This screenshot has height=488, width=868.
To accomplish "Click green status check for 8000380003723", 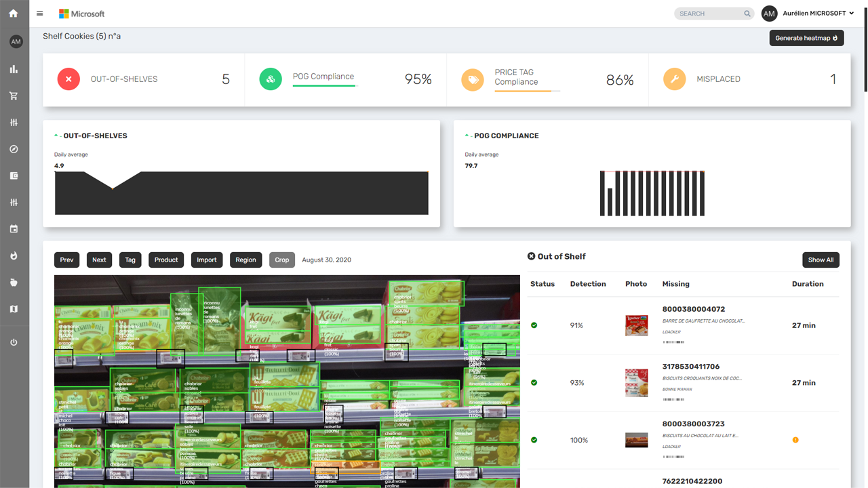I will [x=534, y=440].
